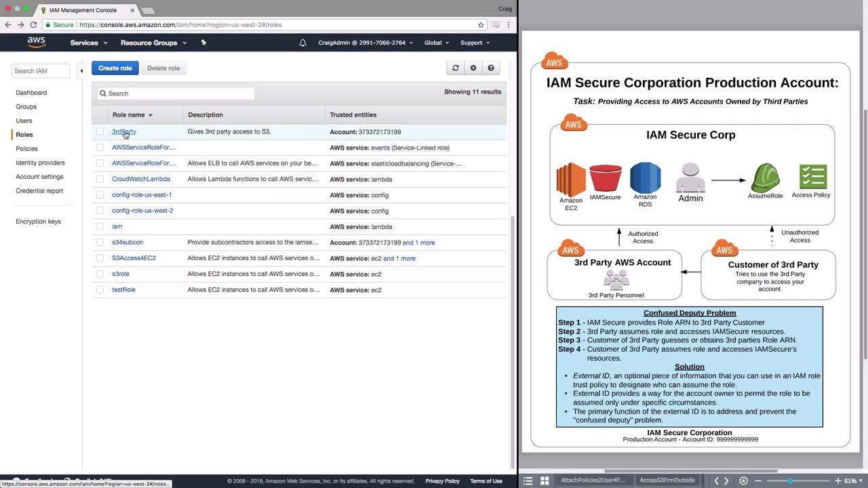Open the 3rdParty role link
868x488 pixels.
(x=124, y=131)
